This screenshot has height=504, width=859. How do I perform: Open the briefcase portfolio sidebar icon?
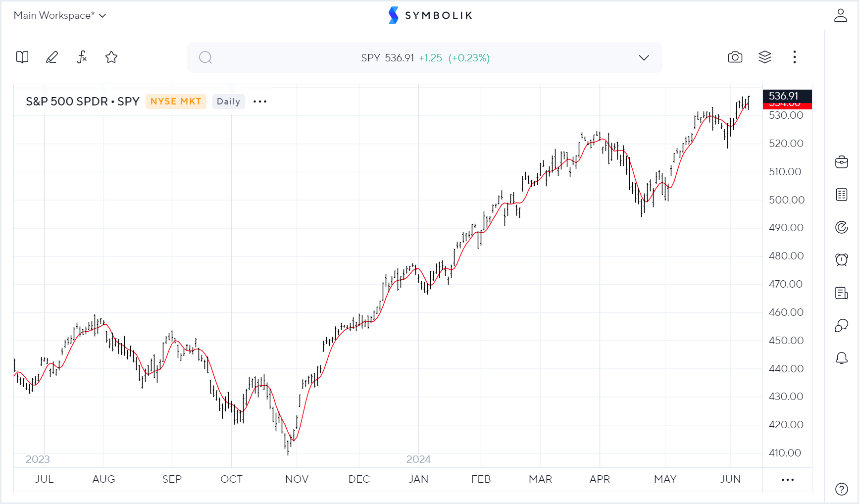click(842, 162)
